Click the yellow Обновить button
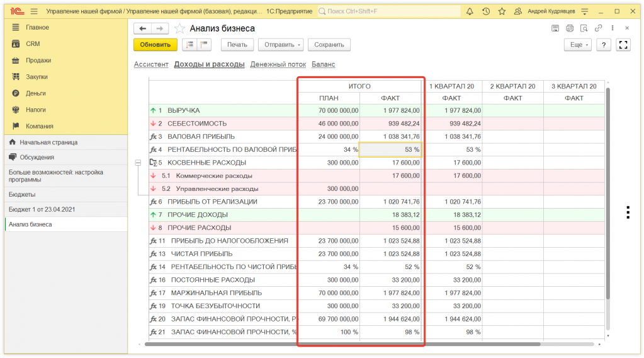644x358 pixels. click(x=155, y=45)
